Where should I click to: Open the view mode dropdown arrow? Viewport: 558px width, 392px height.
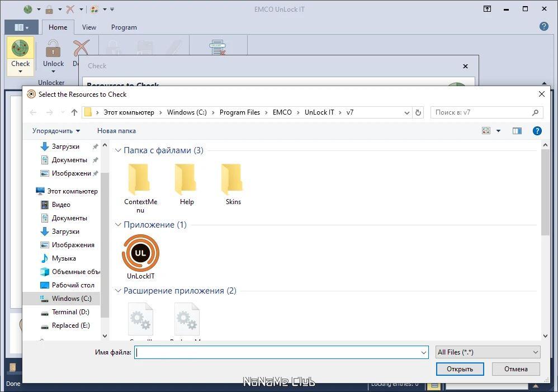click(x=499, y=131)
